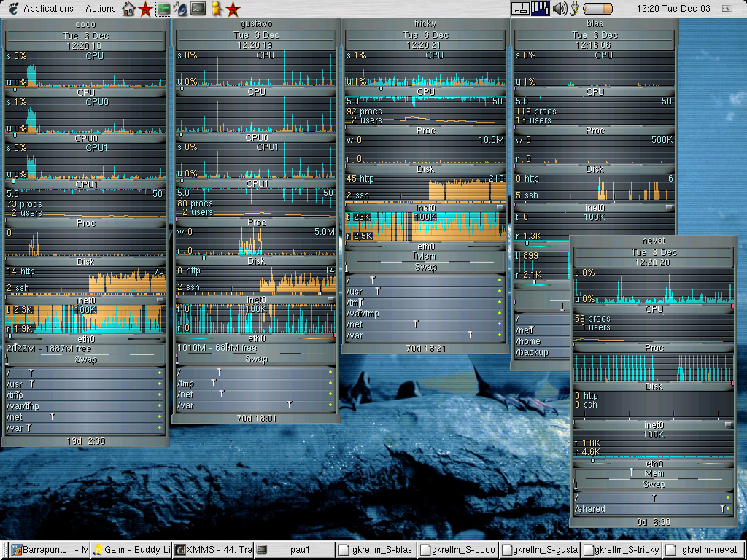The width and height of the screenshot is (747, 560).
Task: Switch to the first workspace in the pager
Action: 520,9
